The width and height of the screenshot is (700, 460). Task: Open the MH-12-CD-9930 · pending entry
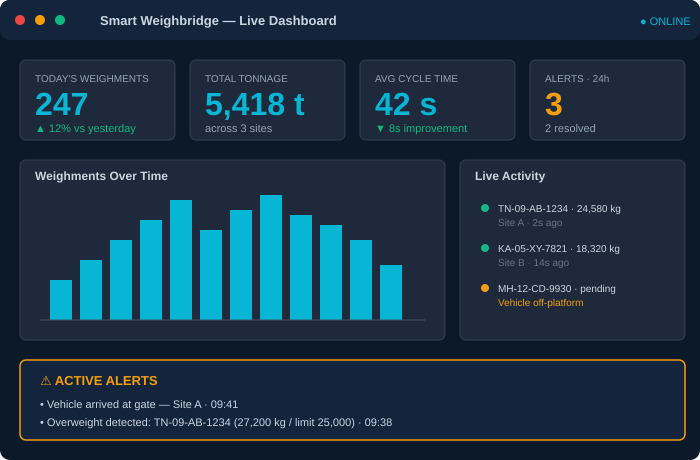[557, 289]
